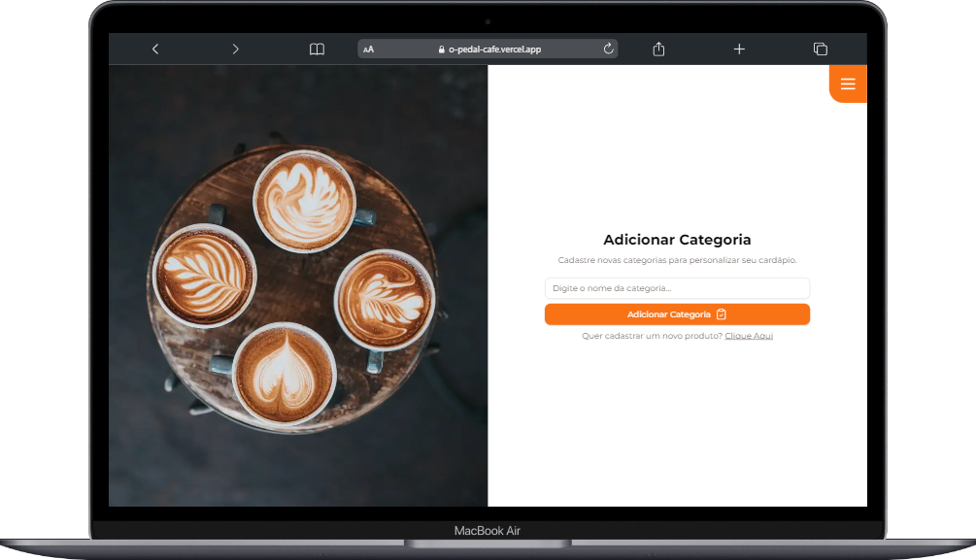Focus the category name input field
Viewport: 976px width, 560px height.
677,288
